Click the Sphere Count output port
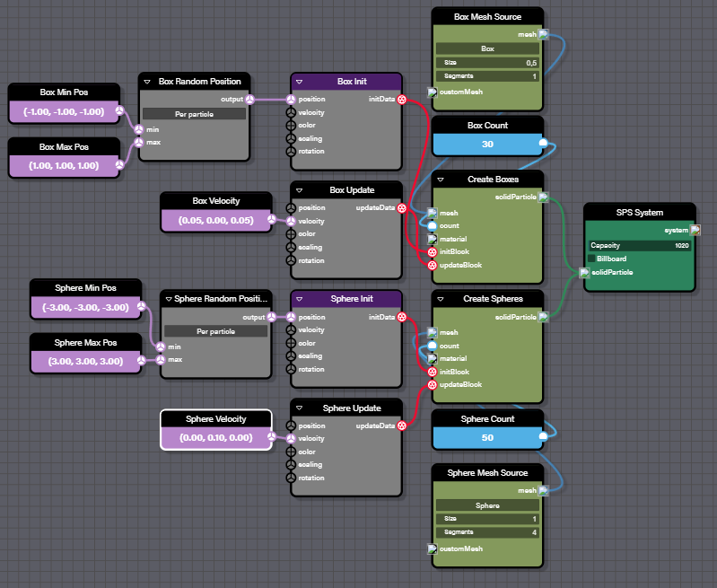 (x=543, y=436)
